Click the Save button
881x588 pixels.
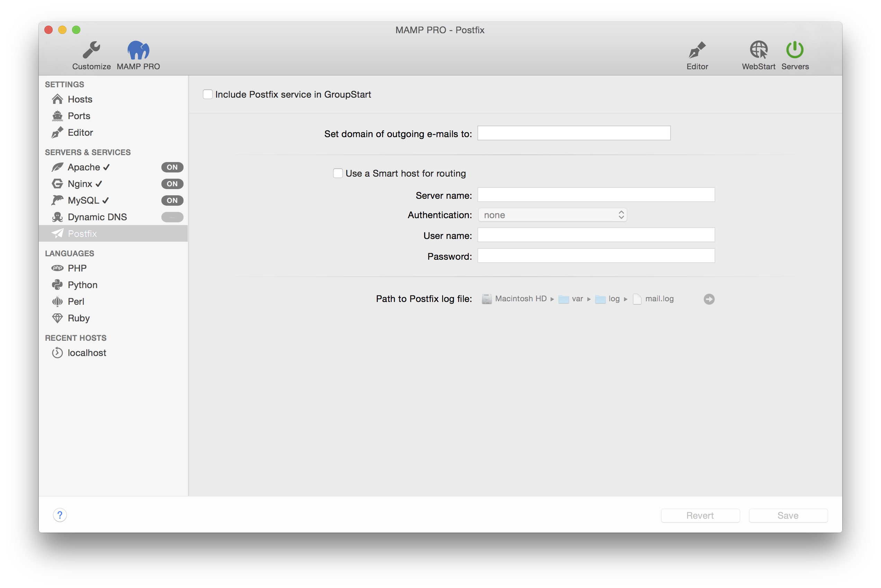787,516
